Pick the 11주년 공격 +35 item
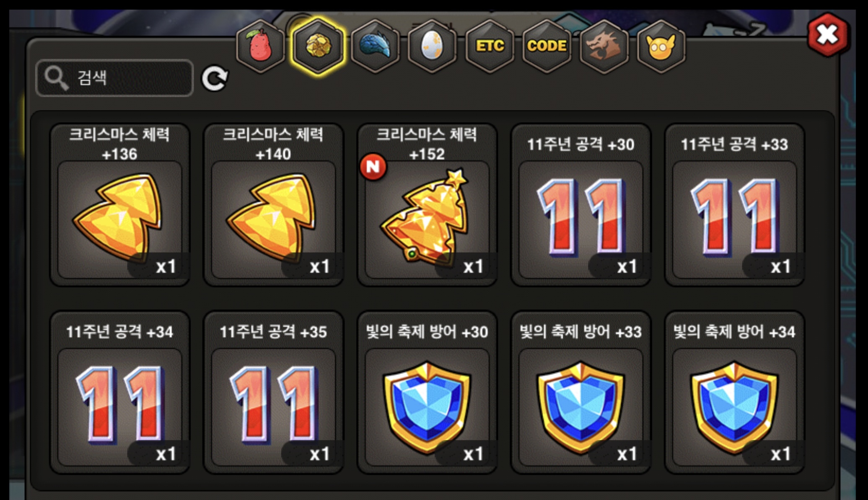 pyautogui.click(x=273, y=392)
